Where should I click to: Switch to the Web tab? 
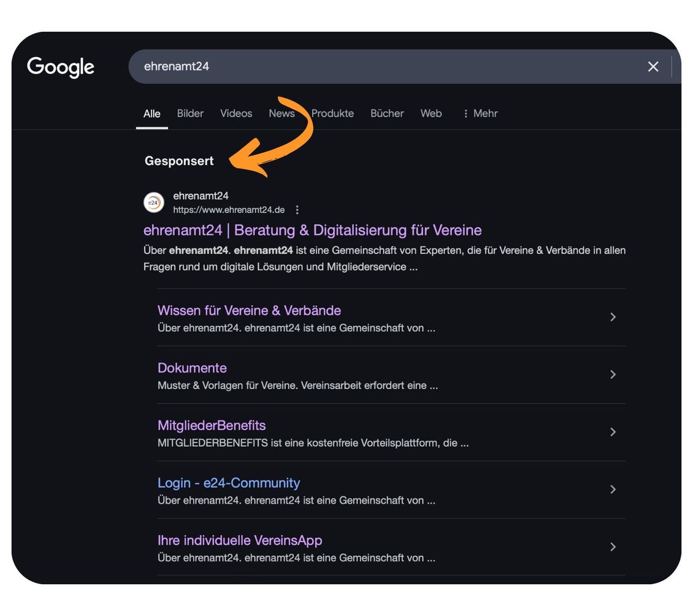tap(431, 114)
